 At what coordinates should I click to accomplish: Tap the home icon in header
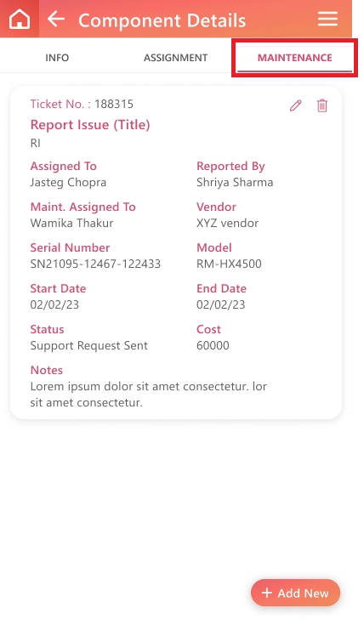coord(20,19)
